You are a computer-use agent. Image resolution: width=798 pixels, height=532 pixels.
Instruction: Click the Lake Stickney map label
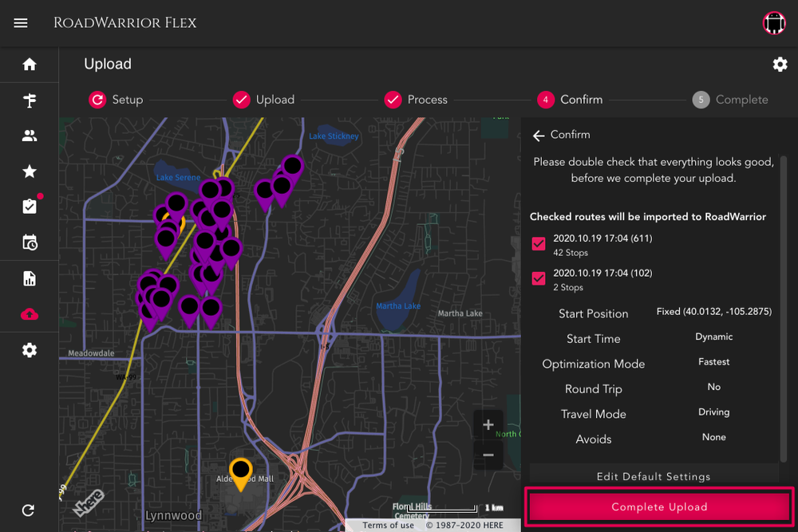[x=334, y=136]
